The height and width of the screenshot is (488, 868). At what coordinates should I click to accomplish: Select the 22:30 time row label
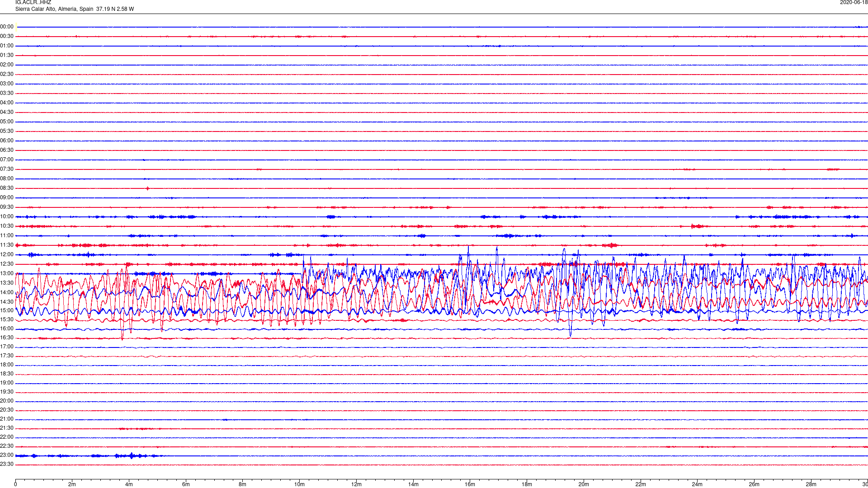tap(7, 446)
